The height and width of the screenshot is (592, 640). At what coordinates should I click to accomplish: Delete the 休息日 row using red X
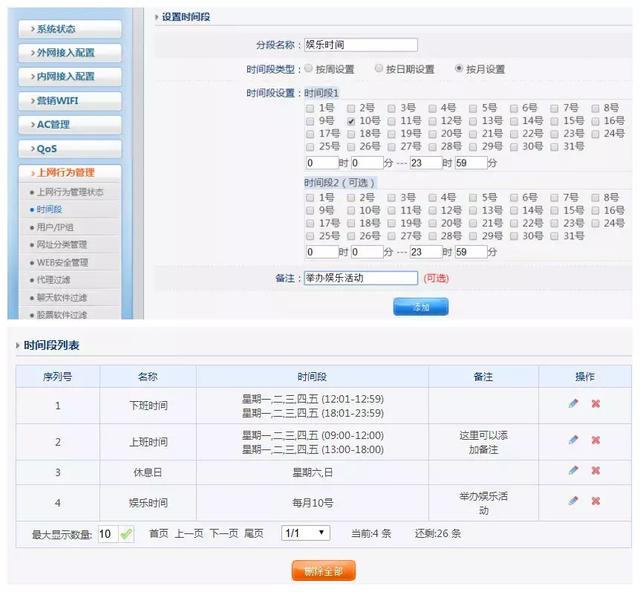[x=596, y=471]
